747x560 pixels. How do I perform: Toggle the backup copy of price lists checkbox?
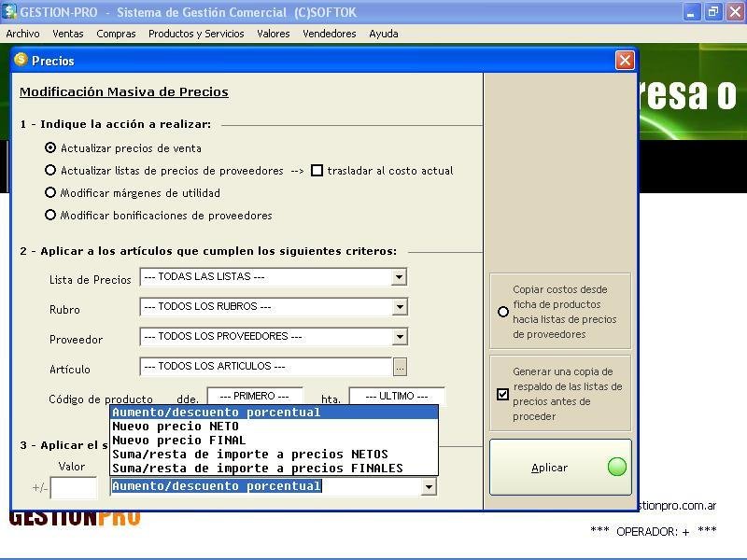click(503, 394)
